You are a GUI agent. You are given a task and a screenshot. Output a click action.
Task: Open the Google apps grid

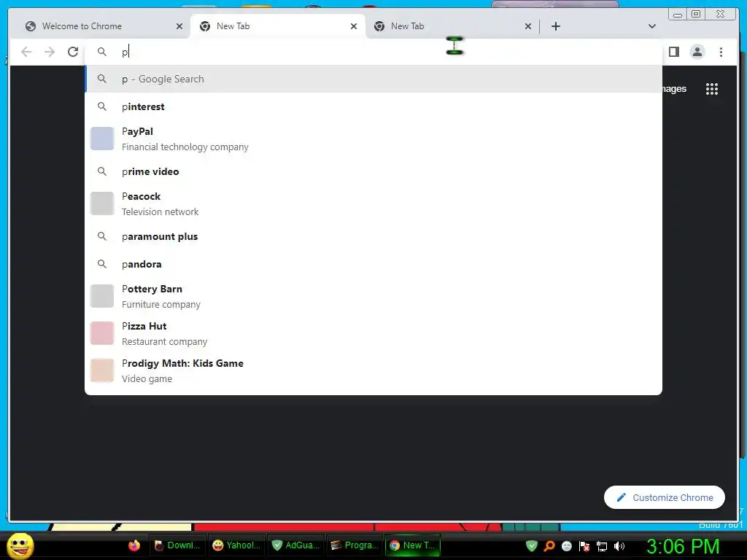(x=712, y=89)
